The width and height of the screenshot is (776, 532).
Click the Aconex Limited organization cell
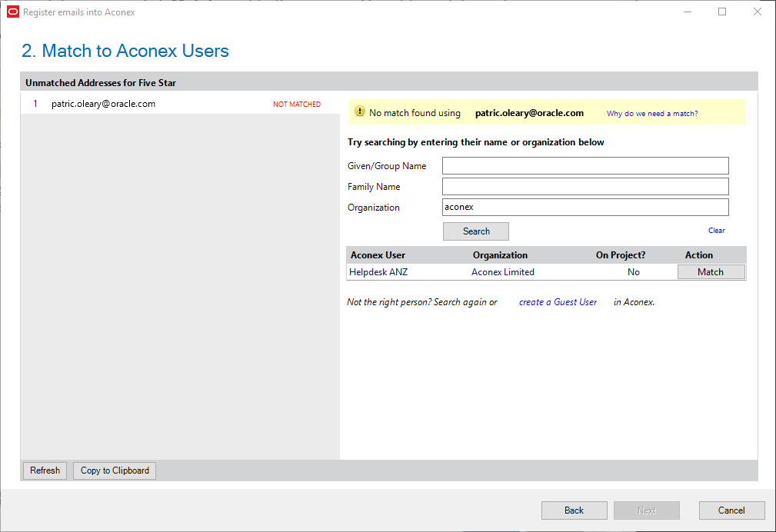tap(503, 272)
